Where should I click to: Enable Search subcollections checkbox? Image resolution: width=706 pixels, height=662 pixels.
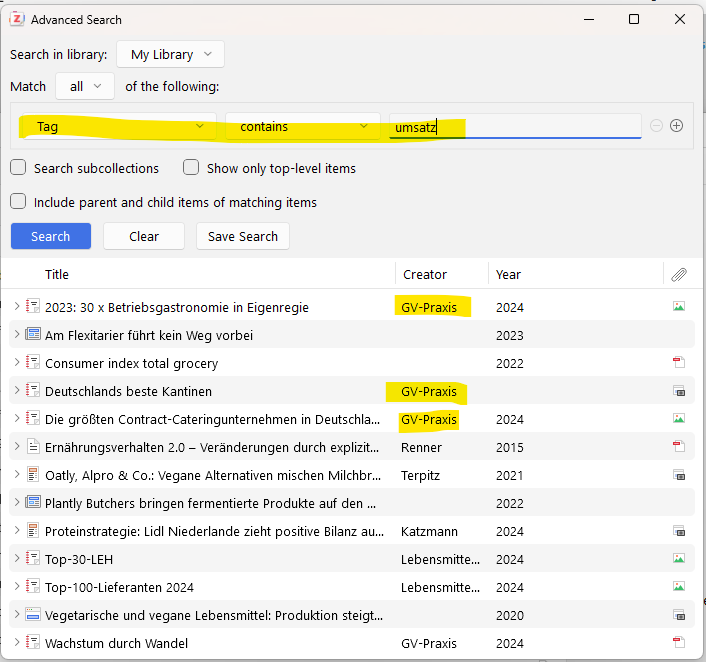[18, 168]
